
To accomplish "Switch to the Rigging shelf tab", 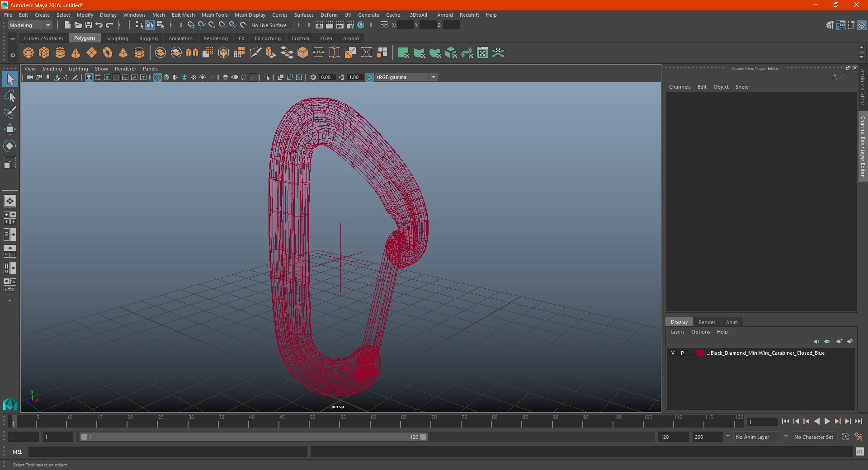I will click(x=148, y=38).
